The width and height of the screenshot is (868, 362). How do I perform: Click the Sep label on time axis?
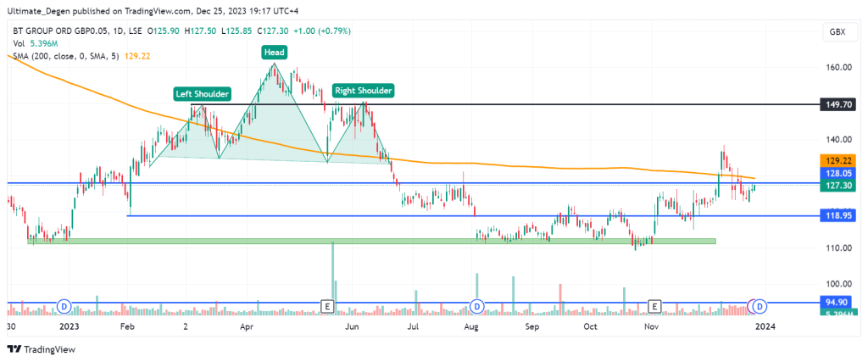(x=531, y=326)
